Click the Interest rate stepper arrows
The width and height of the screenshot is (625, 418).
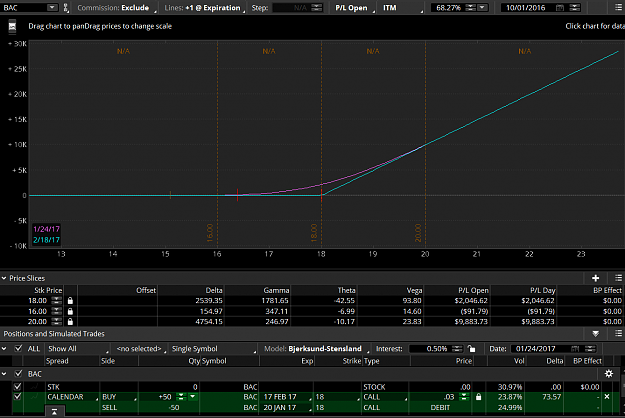(457, 349)
